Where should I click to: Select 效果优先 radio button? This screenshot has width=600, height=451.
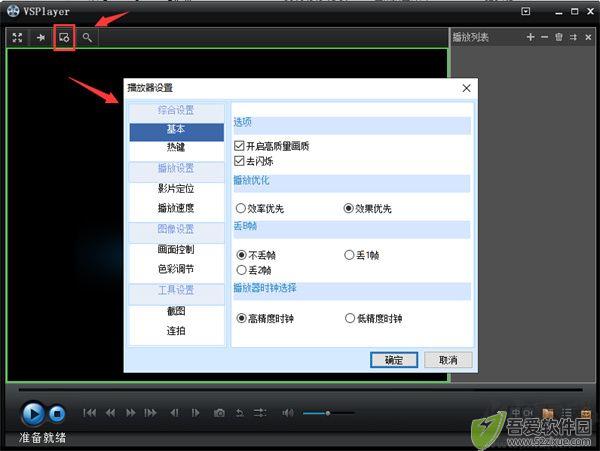348,208
